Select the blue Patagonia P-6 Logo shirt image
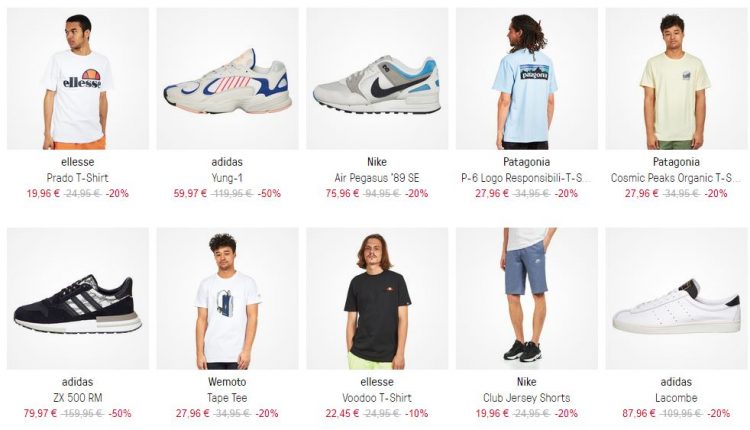Screen dimensions: 750x430 pos(527,78)
